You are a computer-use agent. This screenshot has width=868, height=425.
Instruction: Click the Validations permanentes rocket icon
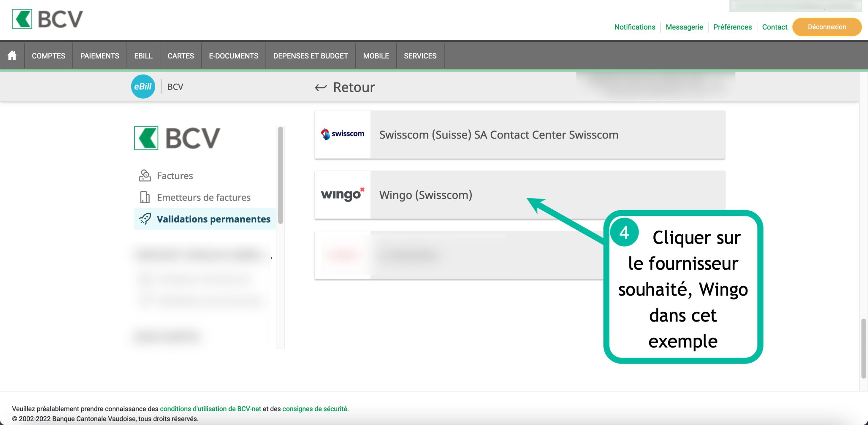click(145, 219)
